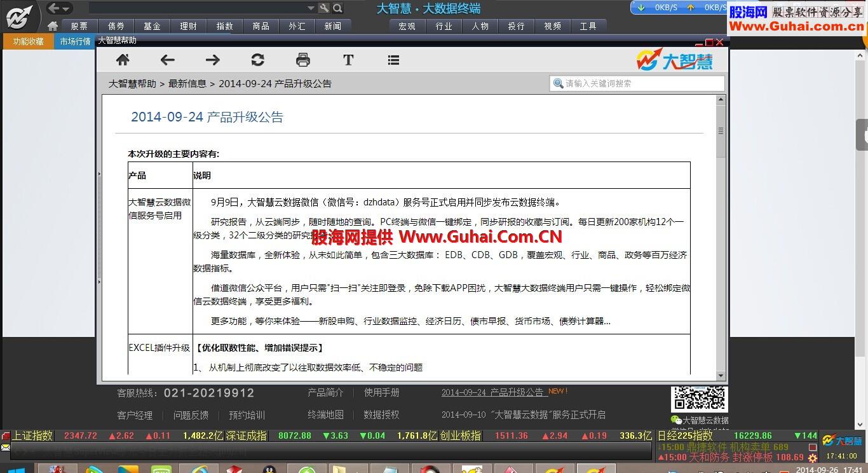Open the 人物 menu tab
The width and height of the screenshot is (868, 473).
tap(480, 26)
